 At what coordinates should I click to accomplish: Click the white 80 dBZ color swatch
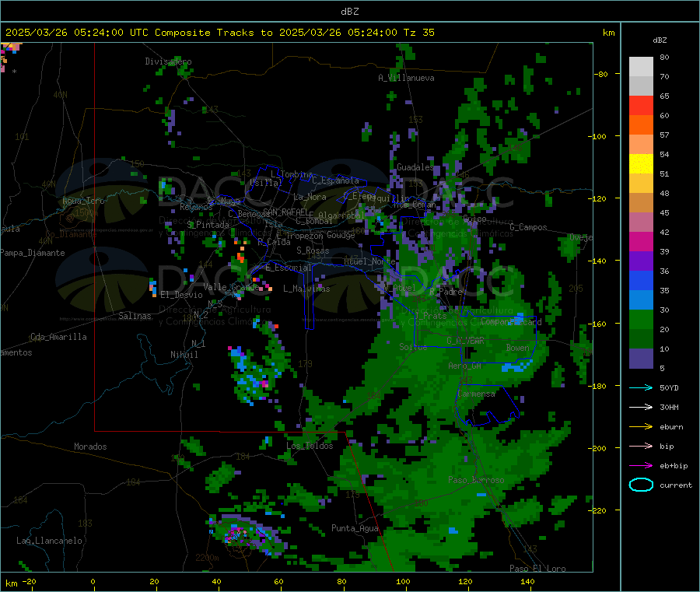point(641,67)
